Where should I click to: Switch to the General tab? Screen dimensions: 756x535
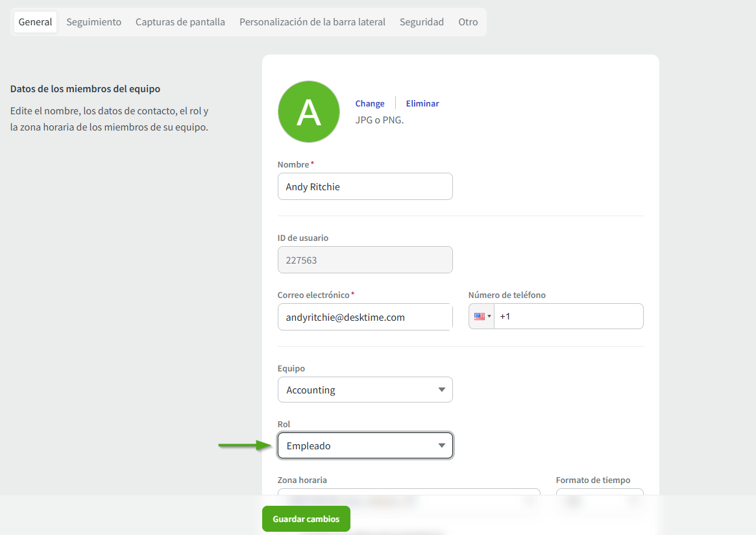(35, 22)
